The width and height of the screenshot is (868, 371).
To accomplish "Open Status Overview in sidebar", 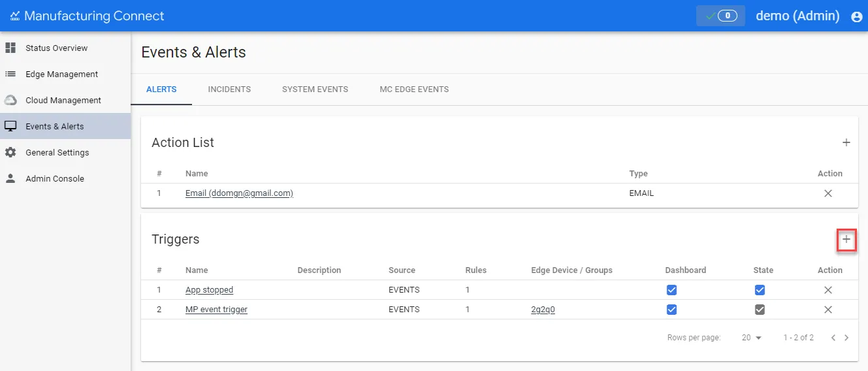I will coord(65,48).
